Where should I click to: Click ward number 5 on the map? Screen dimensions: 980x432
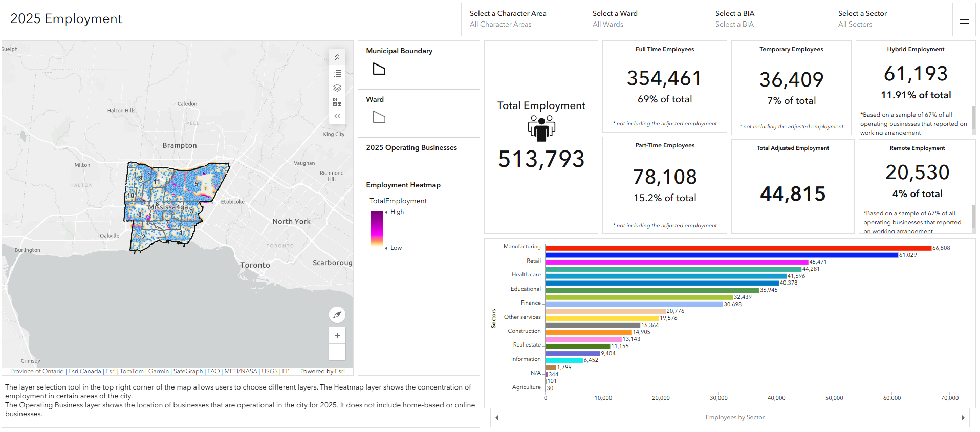coord(196,184)
